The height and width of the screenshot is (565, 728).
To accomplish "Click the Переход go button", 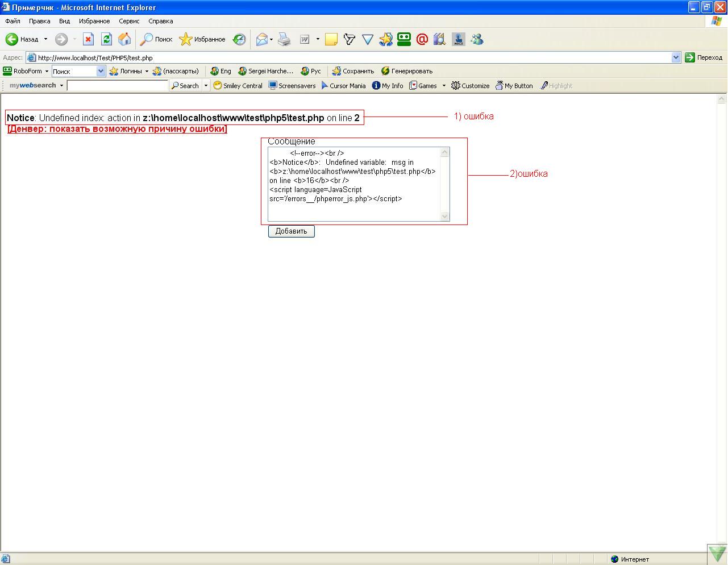I will 704,57.
